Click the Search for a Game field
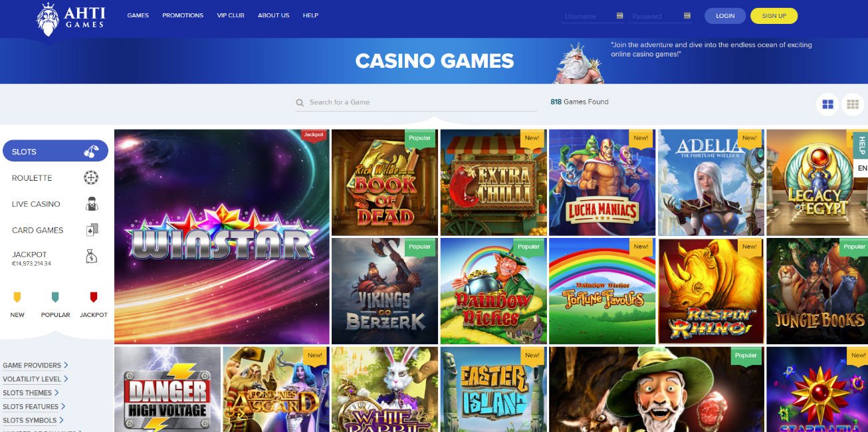The image size is (868, 432). (417, 102)
